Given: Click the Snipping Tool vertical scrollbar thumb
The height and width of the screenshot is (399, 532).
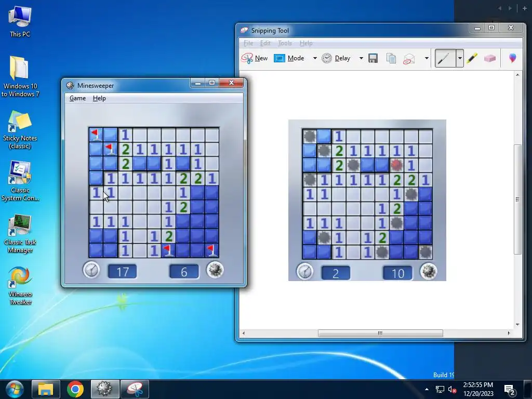Looking at the screenshot, I should tap(517, 199).
